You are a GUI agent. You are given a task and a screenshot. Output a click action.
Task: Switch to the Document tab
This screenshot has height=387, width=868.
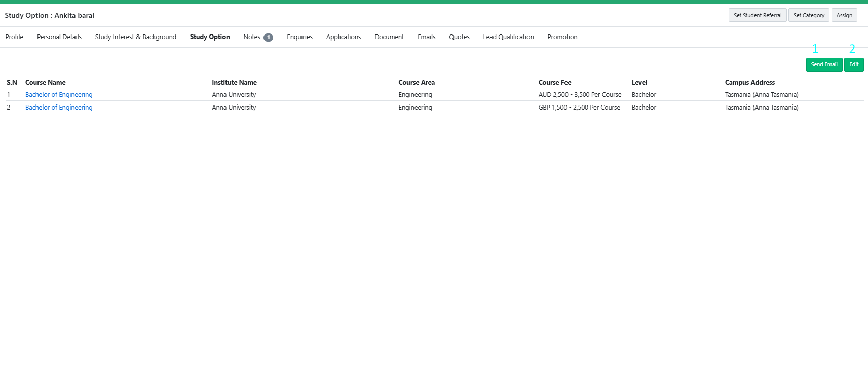click(389, 37)
